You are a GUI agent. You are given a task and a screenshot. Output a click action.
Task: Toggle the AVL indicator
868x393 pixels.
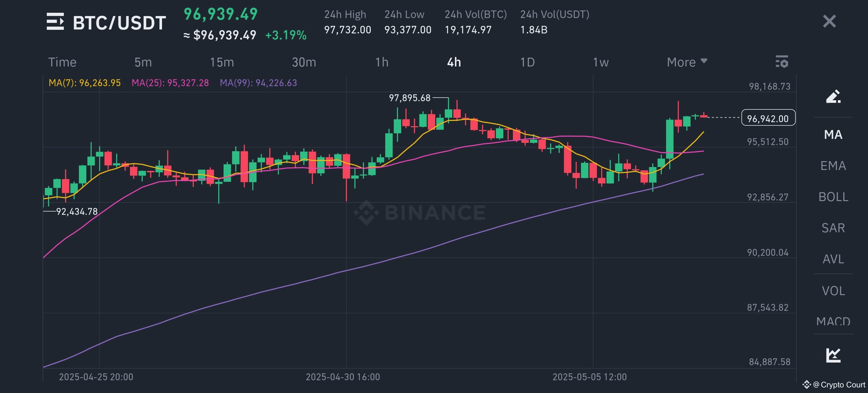pos(833,259)
